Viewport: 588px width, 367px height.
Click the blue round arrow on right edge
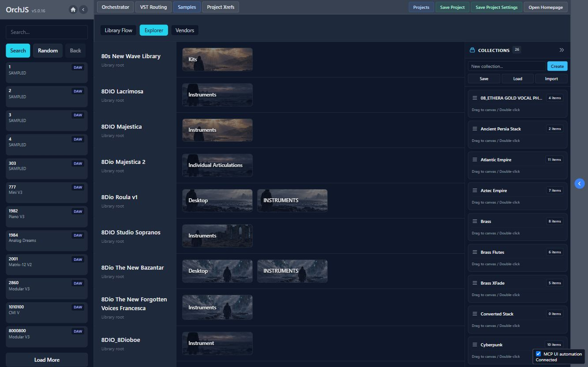(580, 183)
